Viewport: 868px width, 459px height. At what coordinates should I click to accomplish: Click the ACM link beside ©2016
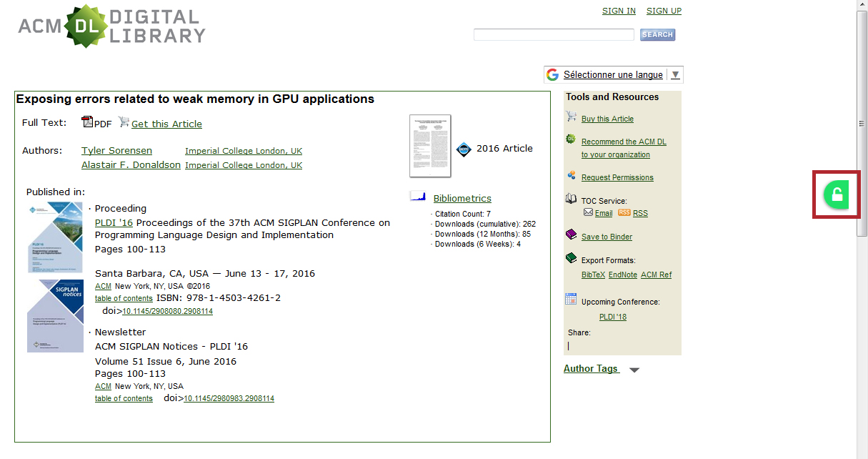[103, 286]
